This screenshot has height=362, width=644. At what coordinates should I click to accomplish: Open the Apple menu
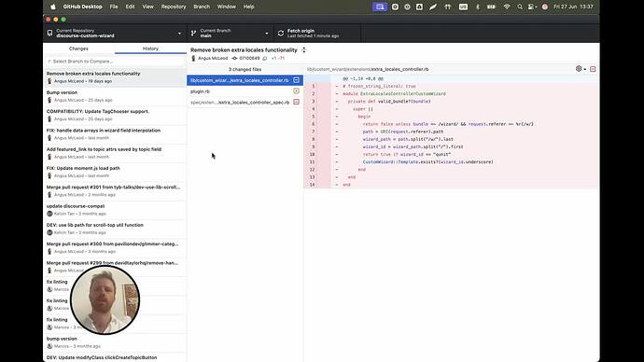pyautogui.click(x=53, y=7)
